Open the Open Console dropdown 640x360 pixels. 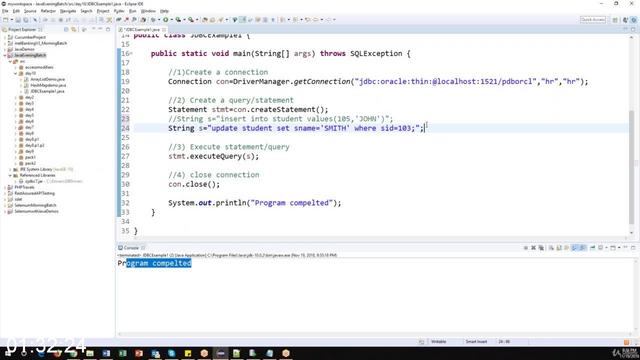[x=619, y=248]
